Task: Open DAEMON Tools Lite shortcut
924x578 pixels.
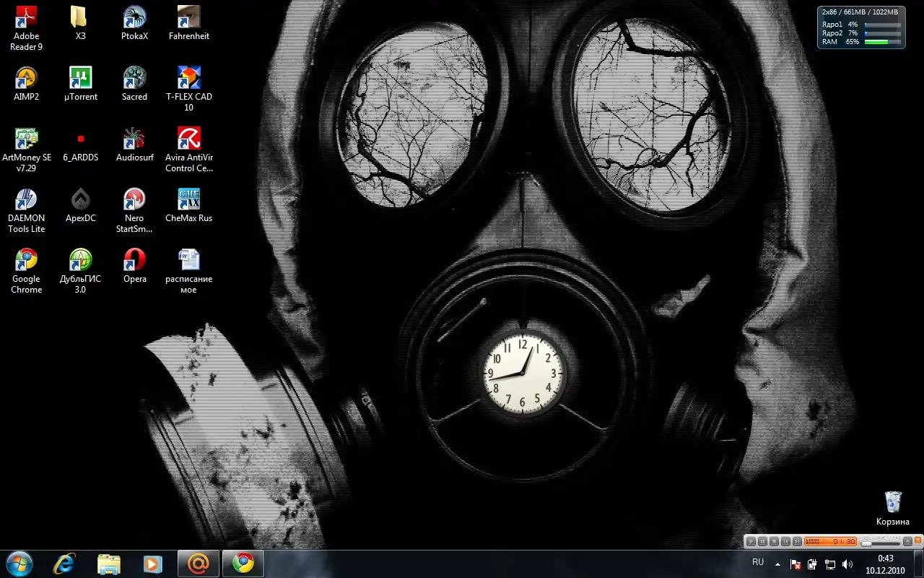Action: point(26,199)
